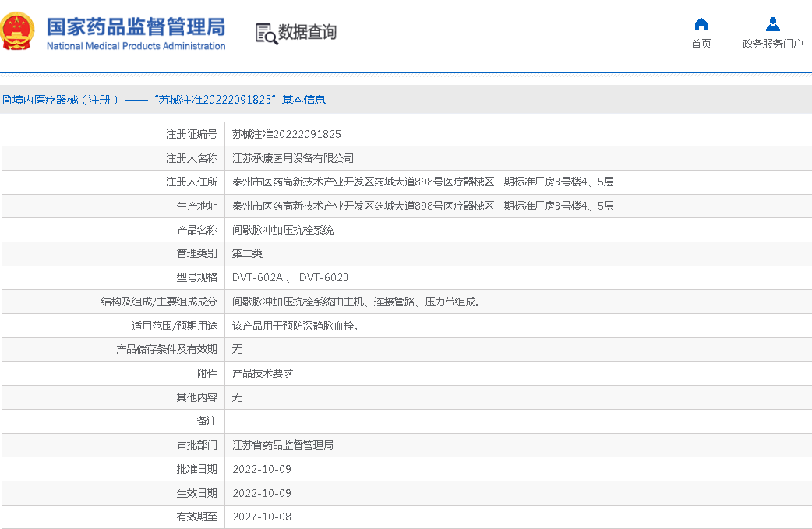Select product name 间歇脉冲加压抗栓系统

(282, 231)
